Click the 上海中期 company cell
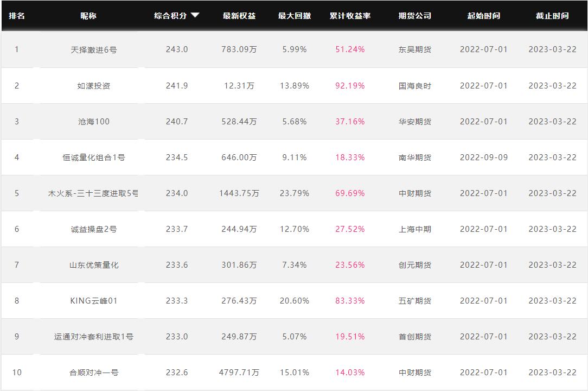588x391 pixels. 415,229
